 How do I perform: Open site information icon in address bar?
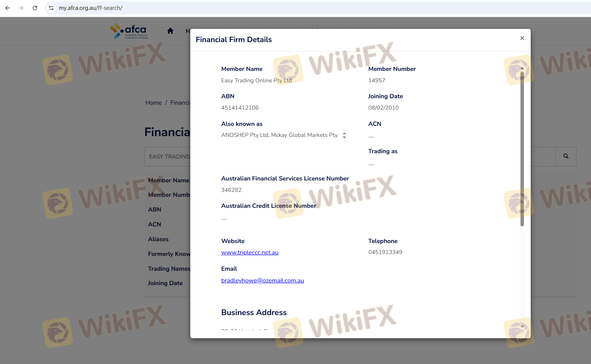(x=51, y=8)
